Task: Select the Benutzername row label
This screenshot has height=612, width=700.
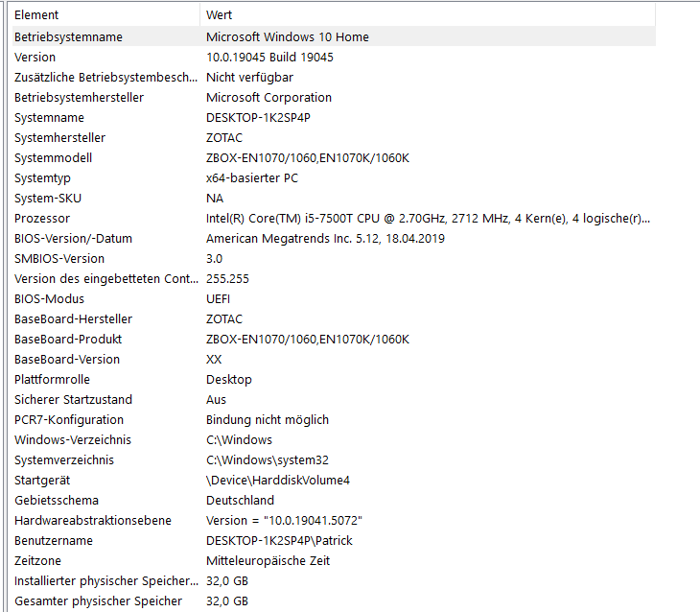Action: (x=54, y=540)
